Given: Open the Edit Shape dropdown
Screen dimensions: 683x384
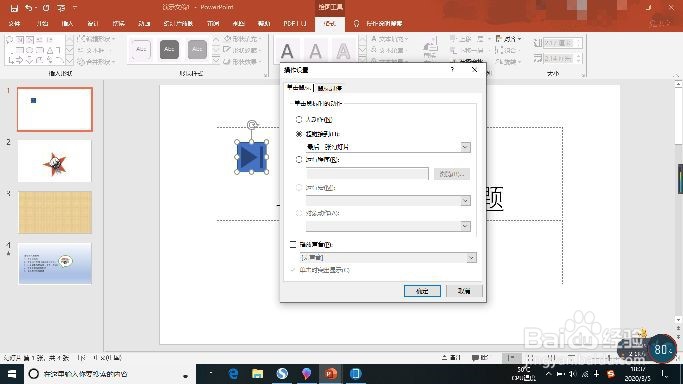Looking at the screenshot, I should pos(96,39).
